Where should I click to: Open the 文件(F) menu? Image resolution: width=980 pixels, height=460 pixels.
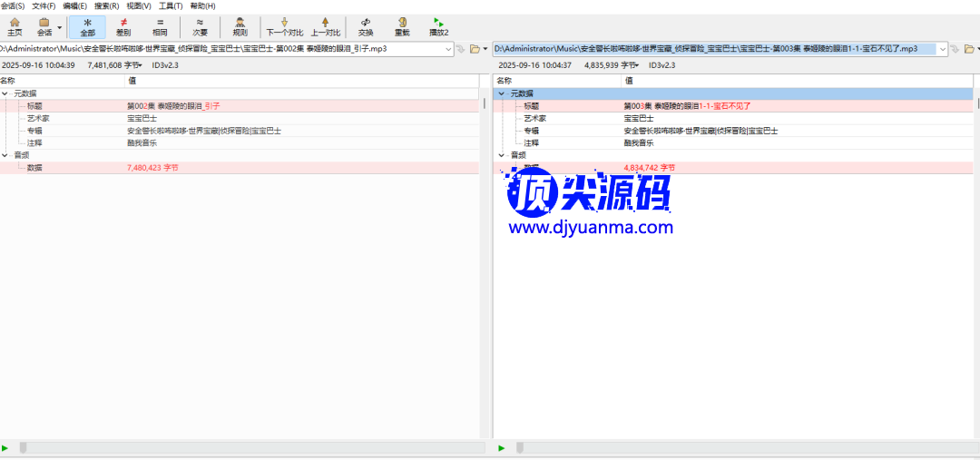coord(44,6)
